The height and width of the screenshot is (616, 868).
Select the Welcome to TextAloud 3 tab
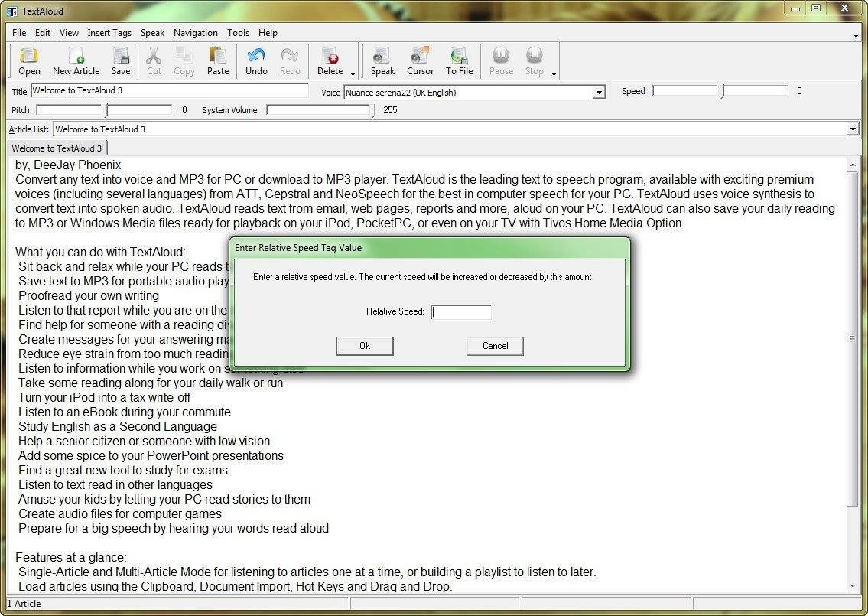57,148
